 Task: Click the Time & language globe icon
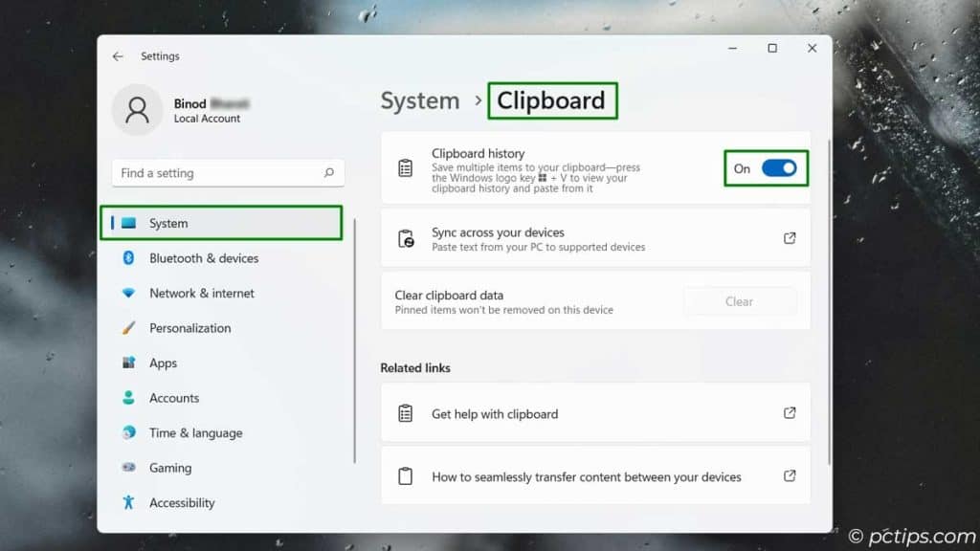click(x=127, y=432)
